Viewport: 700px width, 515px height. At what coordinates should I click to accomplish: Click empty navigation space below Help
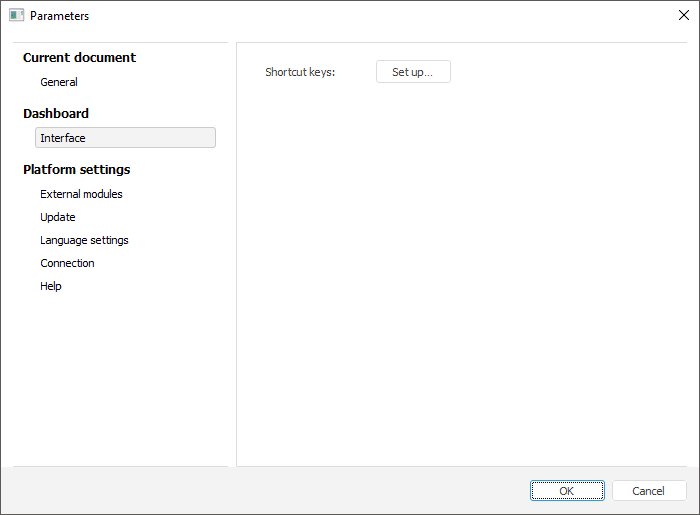coord(120,380)
